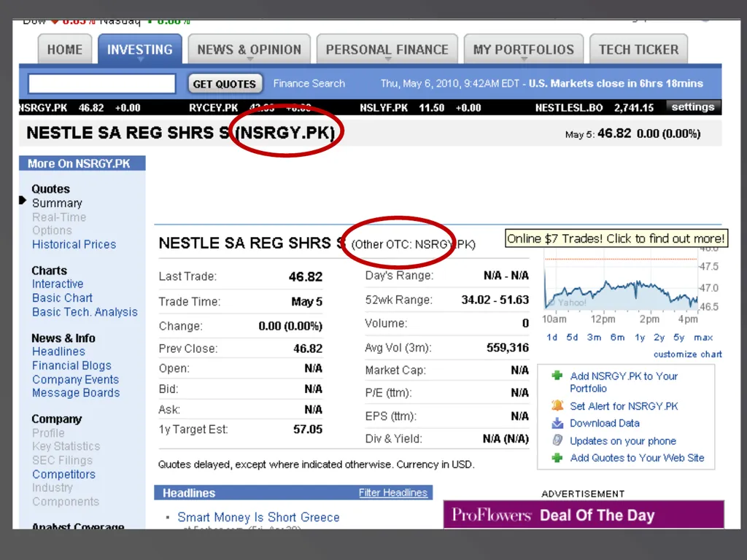The image size is (747, 560).
Task: Select the max chart range
Action: click(x=703, y=337)
